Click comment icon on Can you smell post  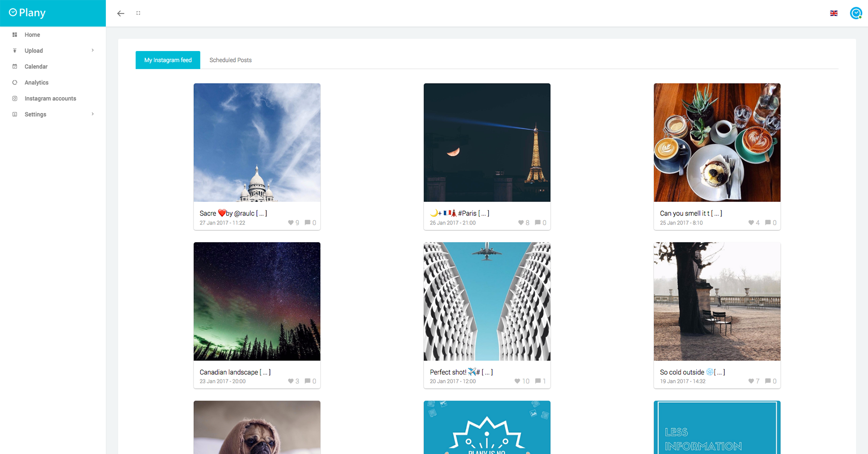[768, 223]
